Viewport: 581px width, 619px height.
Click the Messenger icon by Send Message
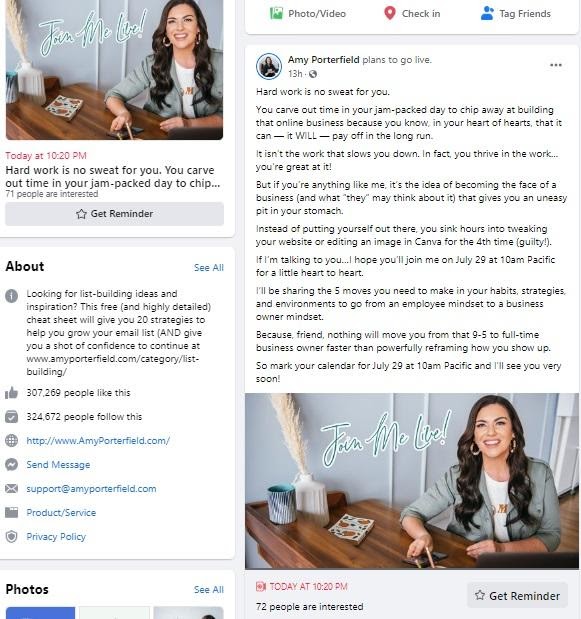(11, 465)
